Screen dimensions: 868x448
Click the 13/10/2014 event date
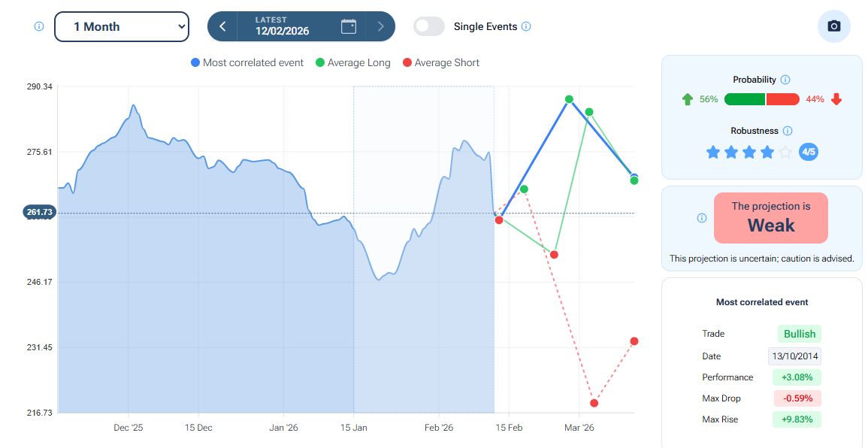coord(794,356)
